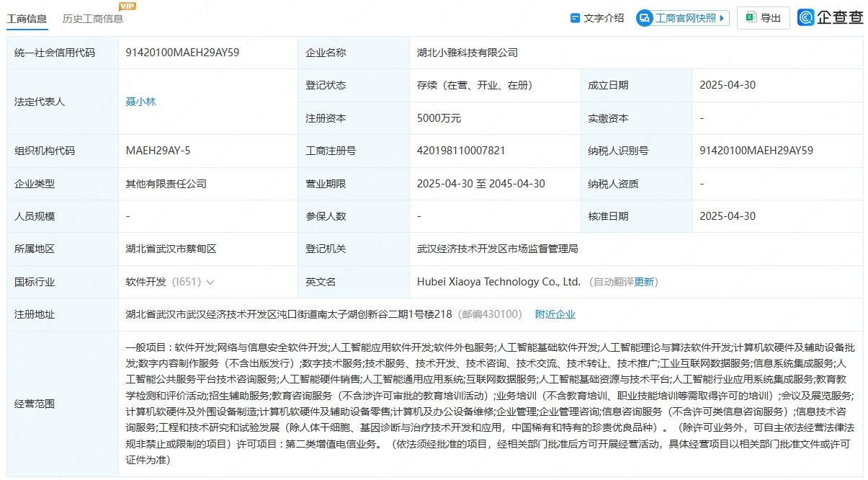Screen dimensions: 868x480
Task: Switch to 历史工商信息 tab
Action: click(x=93, y=19)
